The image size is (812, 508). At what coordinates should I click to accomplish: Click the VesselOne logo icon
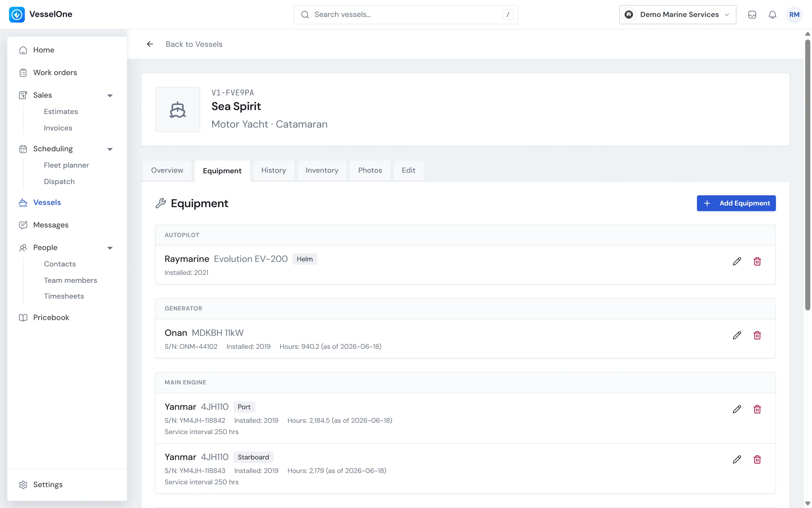(17, 14)
